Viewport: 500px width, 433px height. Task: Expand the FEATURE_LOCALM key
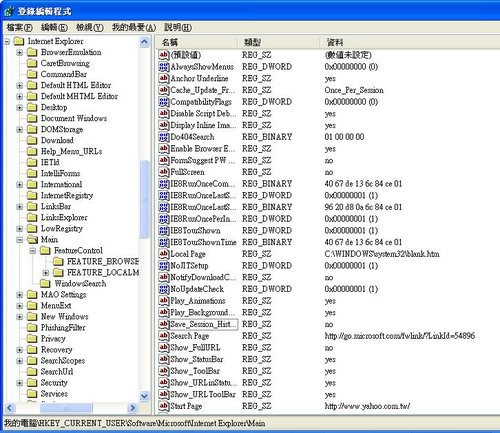(46, 273)
